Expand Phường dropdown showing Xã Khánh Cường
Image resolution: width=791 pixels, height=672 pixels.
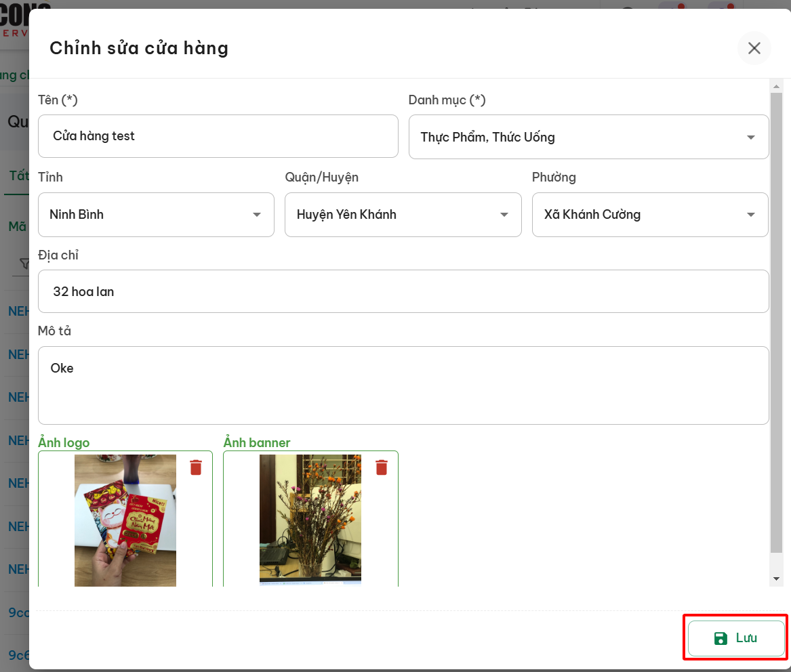[x=649, y=215]
